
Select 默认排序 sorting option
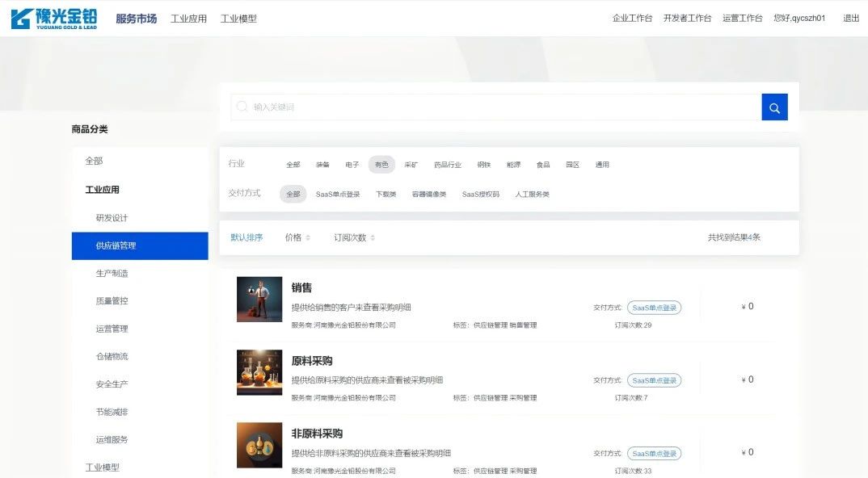(246, 237)
